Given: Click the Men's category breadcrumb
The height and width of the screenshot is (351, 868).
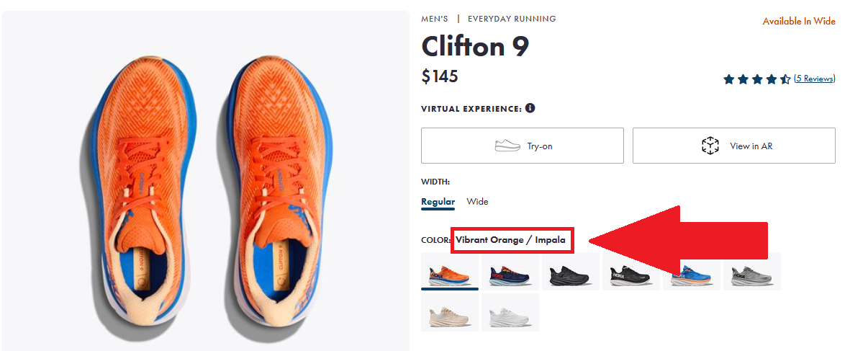Looking at the screenshot, I should (435, 19).
